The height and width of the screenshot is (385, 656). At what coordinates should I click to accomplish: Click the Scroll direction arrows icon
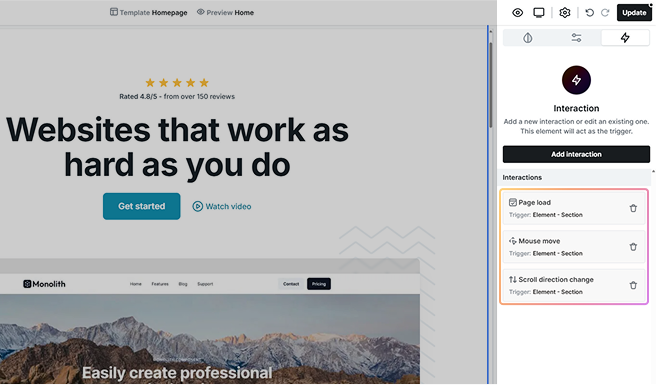point(512,280)
